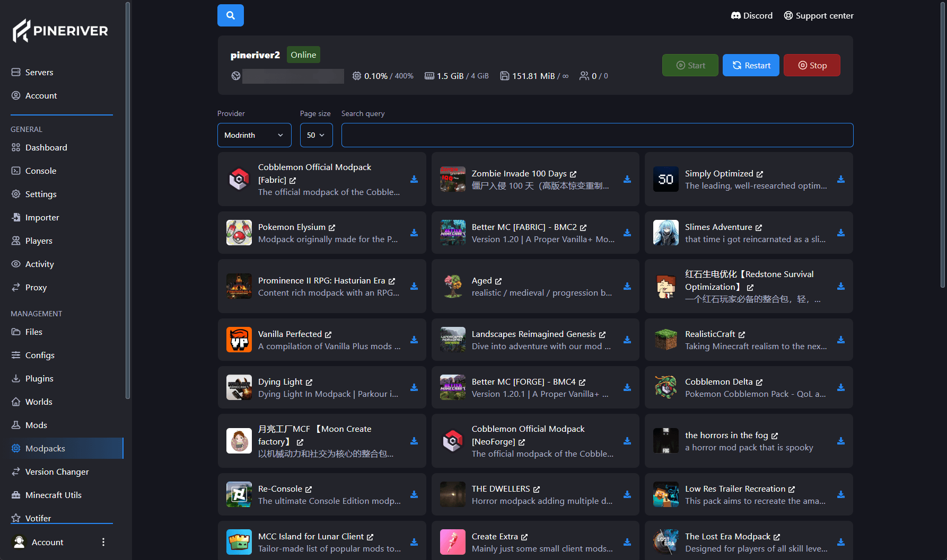947x560 pixels.
Task: Download Cobblemon Official Modpack [Fabric]
Action: [414, 180]
